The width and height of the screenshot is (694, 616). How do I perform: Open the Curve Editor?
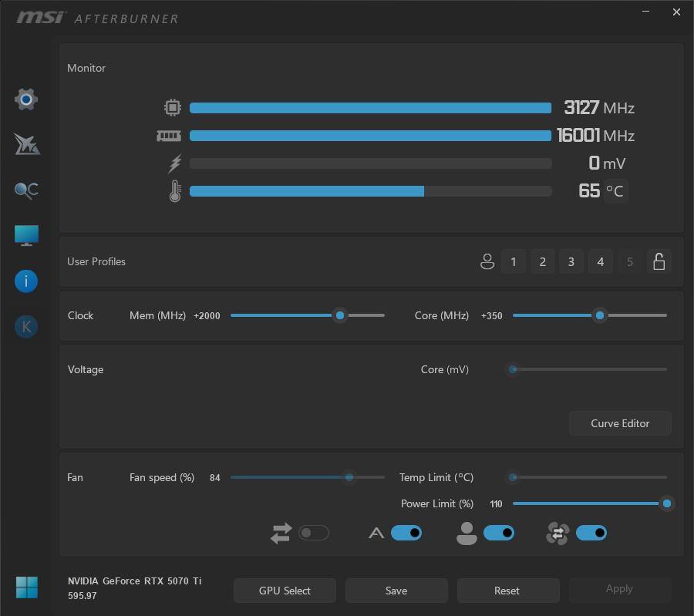[620, 423]
